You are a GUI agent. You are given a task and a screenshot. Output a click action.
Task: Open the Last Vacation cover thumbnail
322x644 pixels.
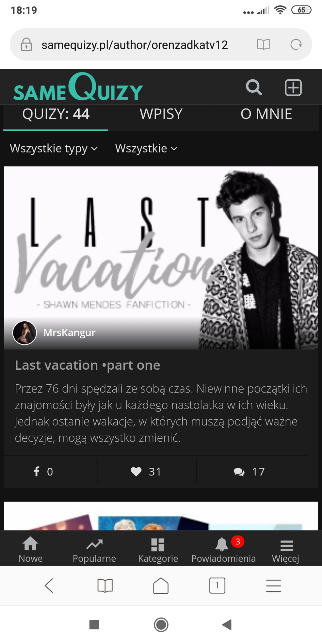point(161,258)
